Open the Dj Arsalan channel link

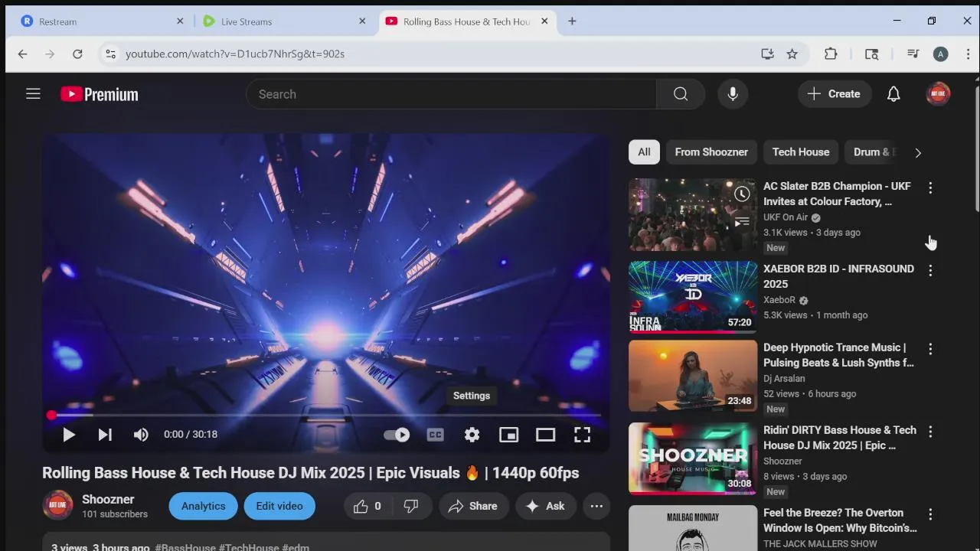pos(784,378)
